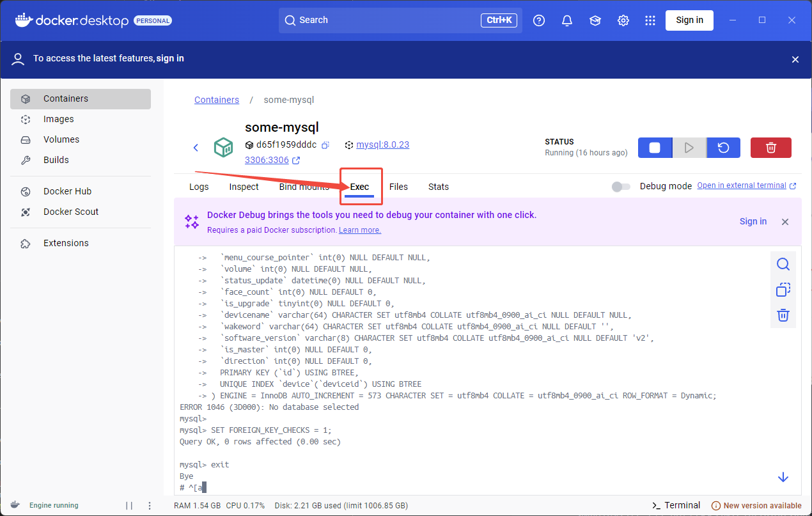
Task: Open the Volumes sidebar item
Action: coord(81,139)
